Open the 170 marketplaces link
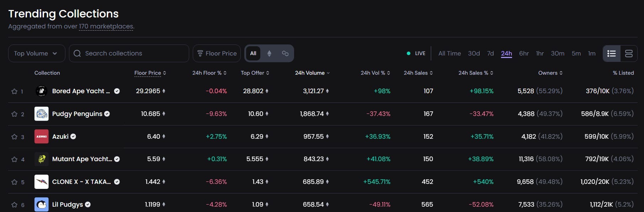The image size is (644, 212). click(106, 26)
